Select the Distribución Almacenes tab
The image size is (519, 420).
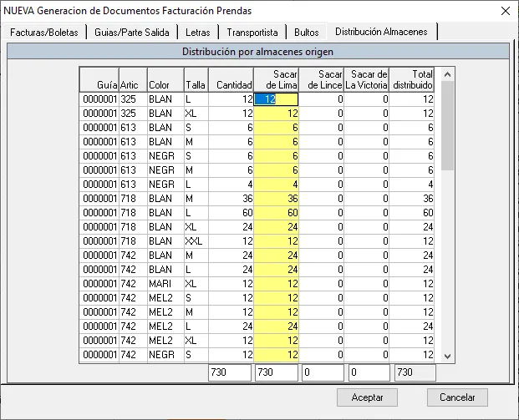(x=381, y=32)
